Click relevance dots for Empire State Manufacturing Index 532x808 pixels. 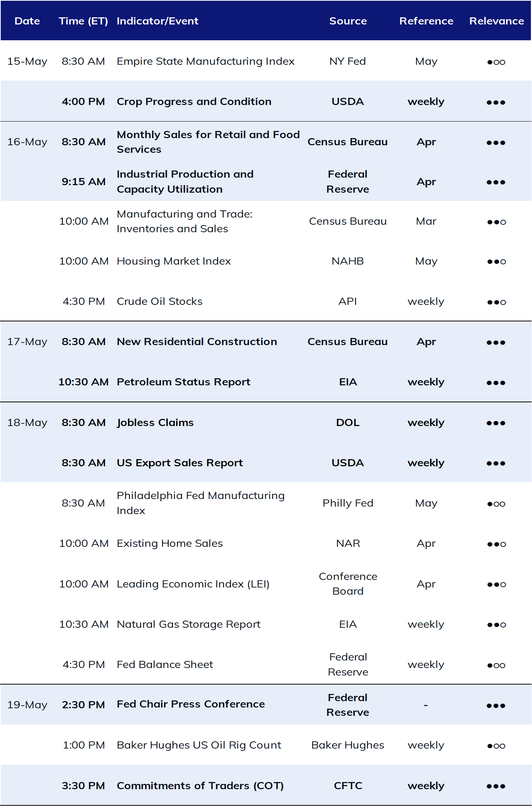pyautogui.click(x=496, y=62)
